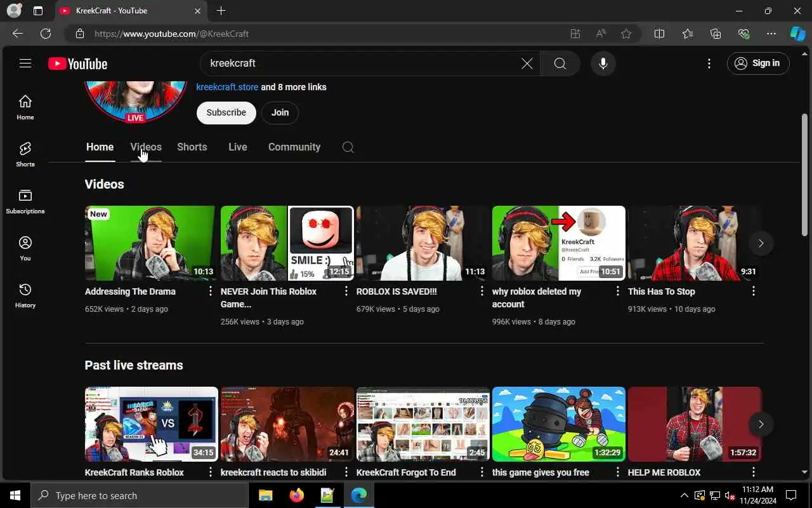Play the This Has To Stop thumbnail
Screen dimensions: 812x508
click(x=695, y=243)
